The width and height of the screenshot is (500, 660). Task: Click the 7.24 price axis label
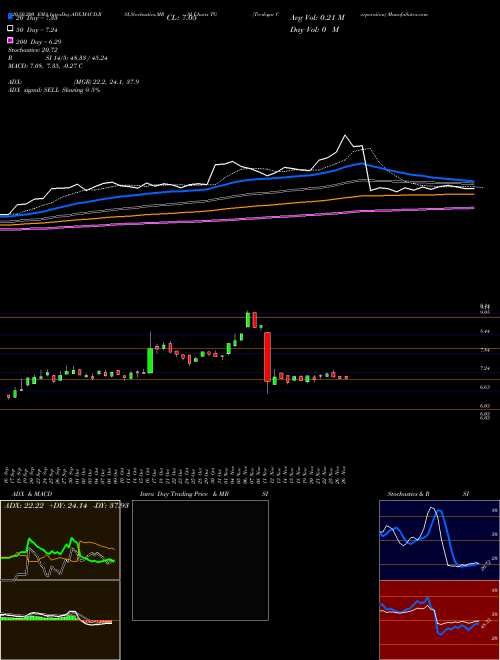point(484,368)
